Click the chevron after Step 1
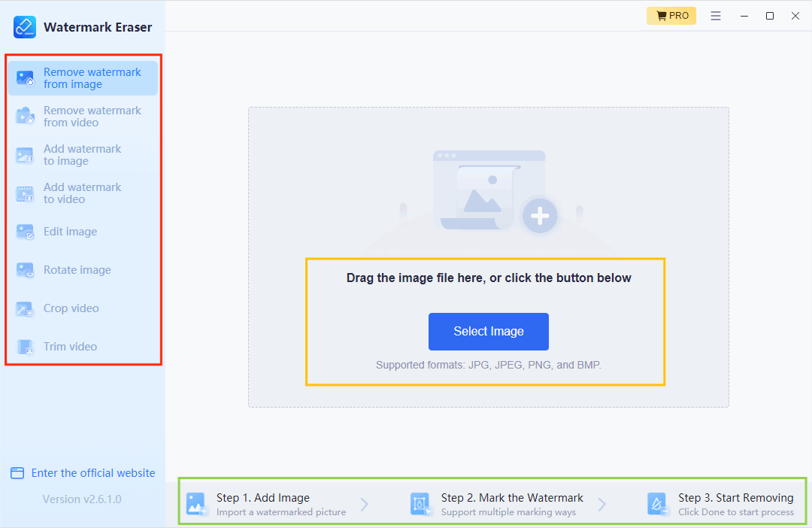 (x=365, y=504)
